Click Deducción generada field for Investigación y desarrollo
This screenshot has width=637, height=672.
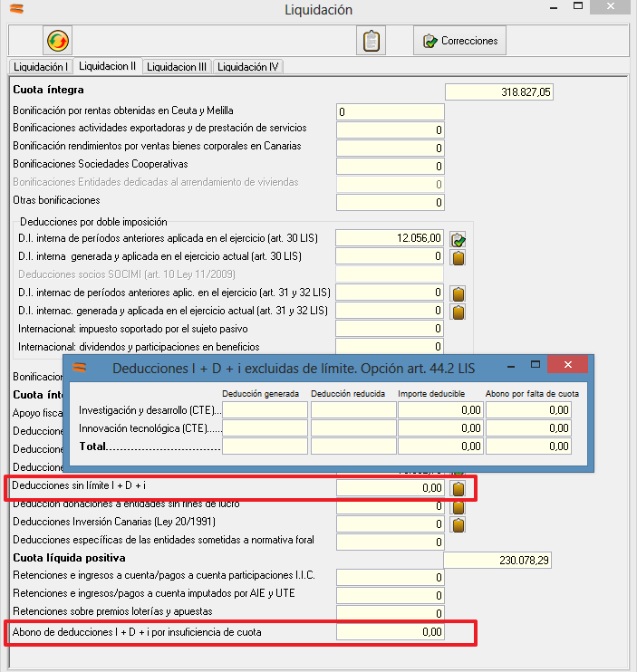click(x=265, y=410)
